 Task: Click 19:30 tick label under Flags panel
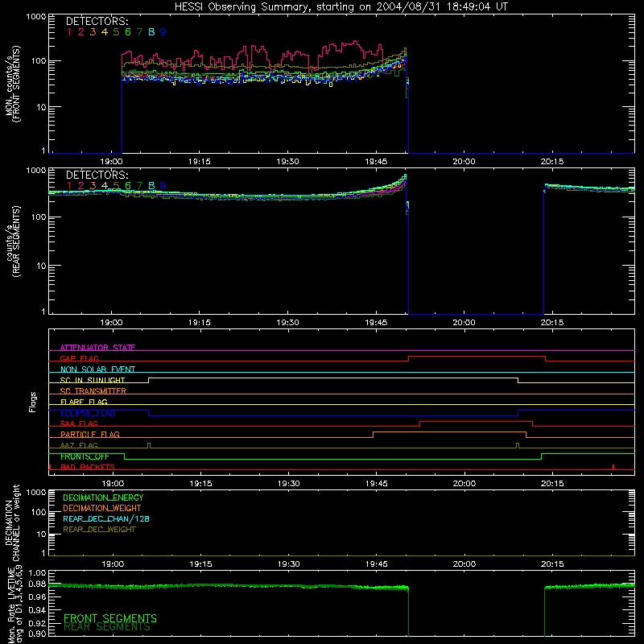coord(289,484)
